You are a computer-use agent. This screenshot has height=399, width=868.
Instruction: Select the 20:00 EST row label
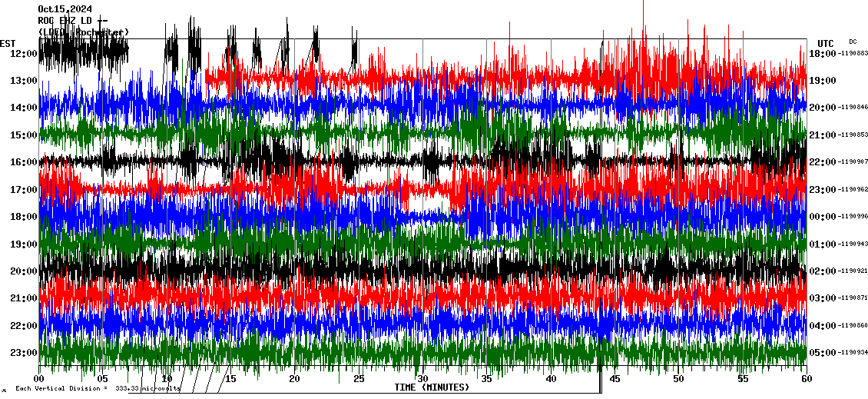25,271
